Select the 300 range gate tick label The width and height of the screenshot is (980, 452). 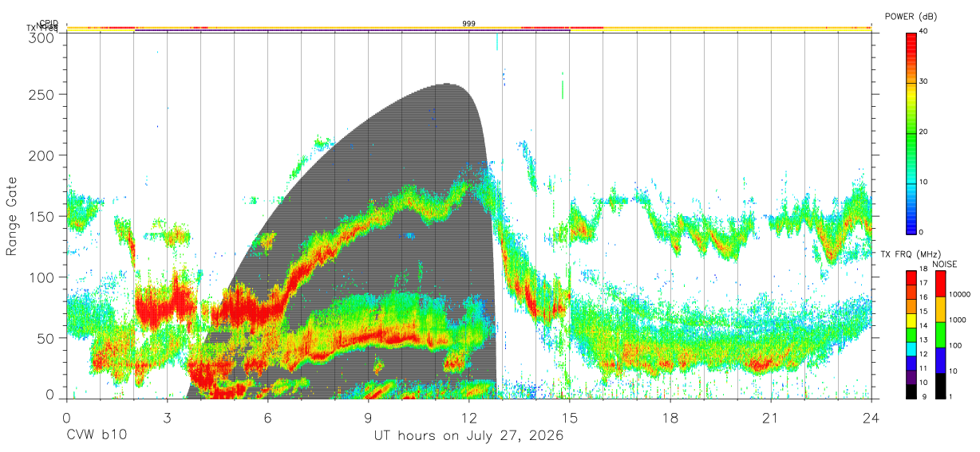(x=41, y=37)
